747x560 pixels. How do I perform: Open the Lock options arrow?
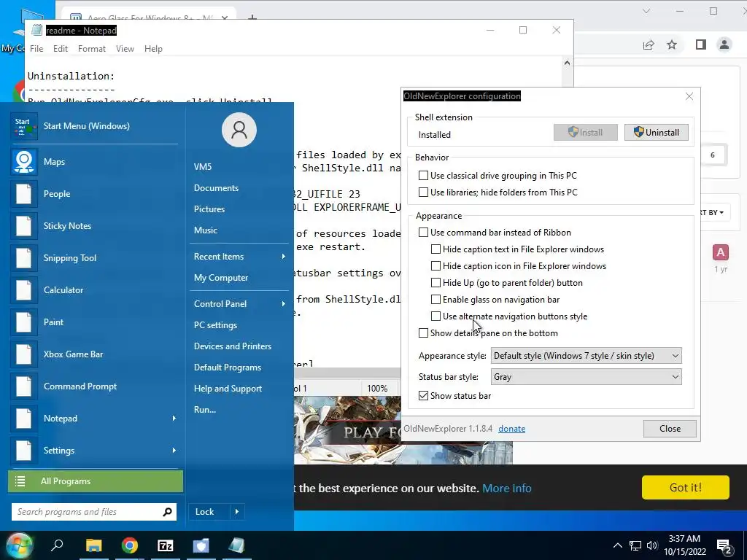point(237,512)
